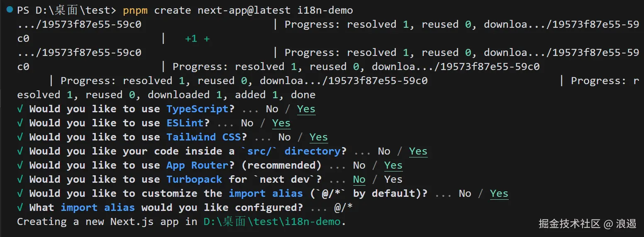This screenshot has width=644, height=237.
Task: Select Yes for the Tailwind CSS prompt
Action: pyautogui.click(x=319, y=137)
